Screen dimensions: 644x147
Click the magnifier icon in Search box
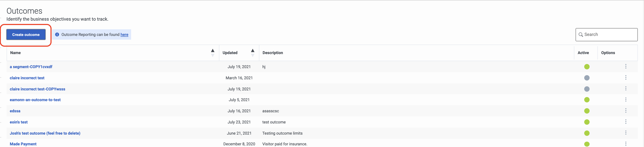[x=581, y=34]
